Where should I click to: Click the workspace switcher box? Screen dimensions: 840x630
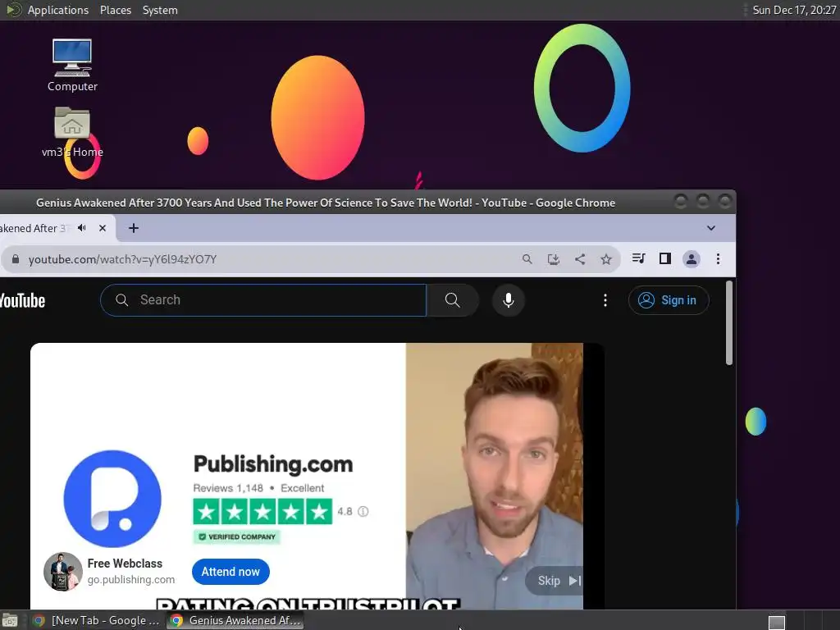tap(777, 623)
